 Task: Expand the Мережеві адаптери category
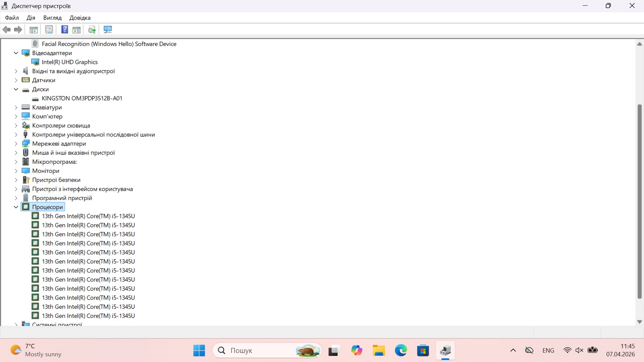pyautogui.click(x=16, y=144)
